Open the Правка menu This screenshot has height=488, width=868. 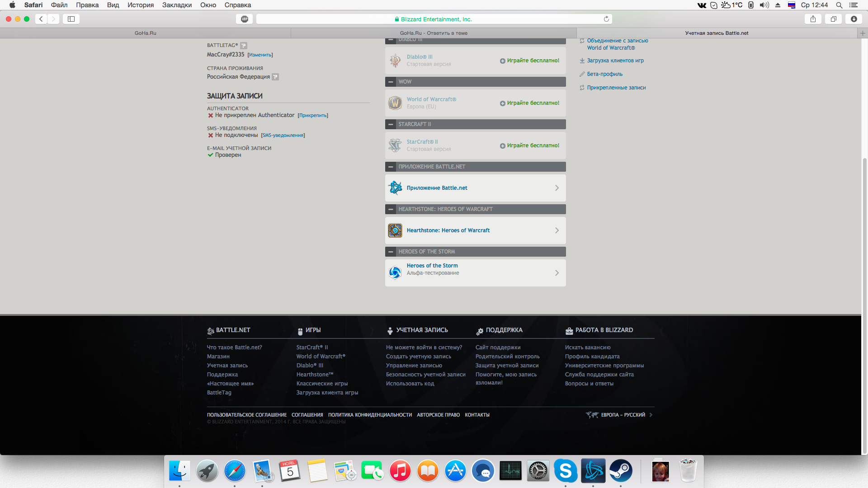tap(87, 5)
